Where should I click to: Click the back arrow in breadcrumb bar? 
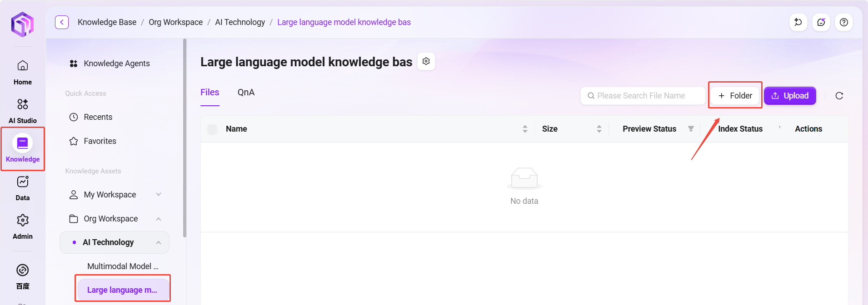coord(62,22)
